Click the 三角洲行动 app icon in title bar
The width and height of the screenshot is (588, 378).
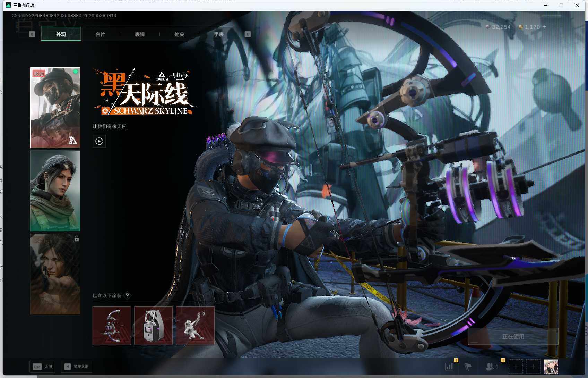pyautogui.click(x=8, y=5)
